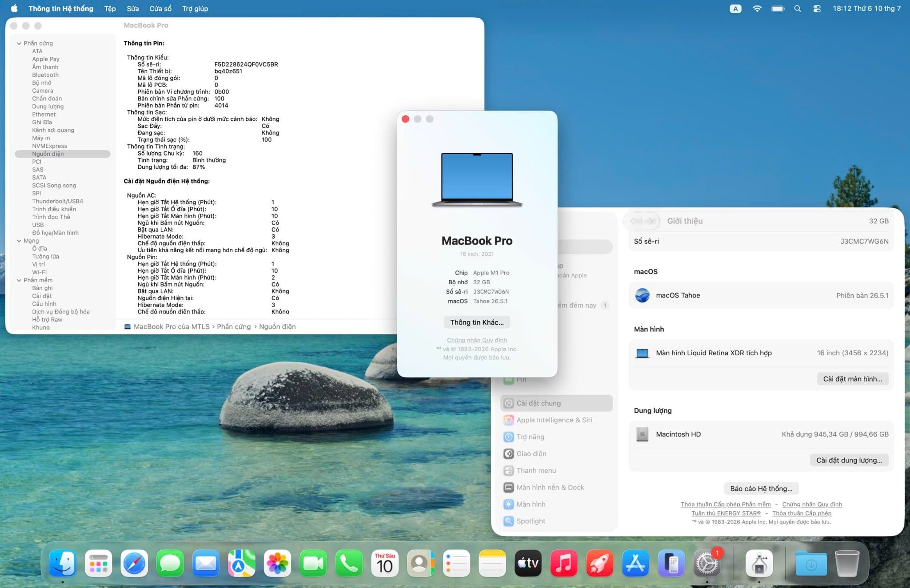Launch Apple TV from the Dock
This screenshot has height=588, width=910.
click(528, 563)
